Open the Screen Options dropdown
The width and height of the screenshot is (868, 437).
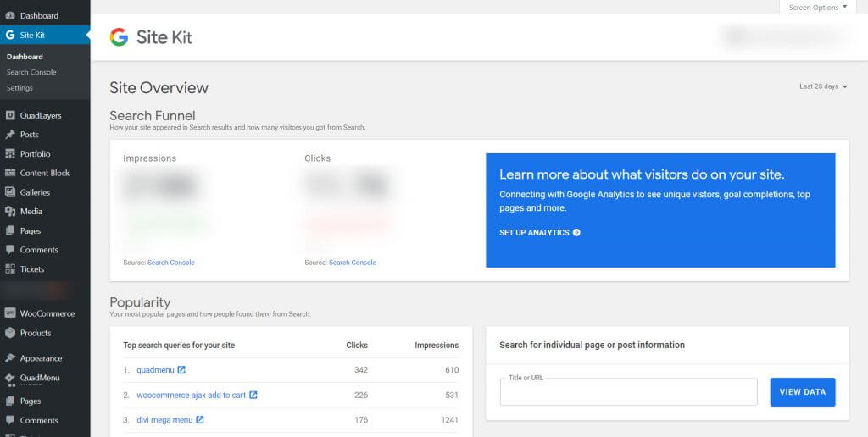point(818,7)
